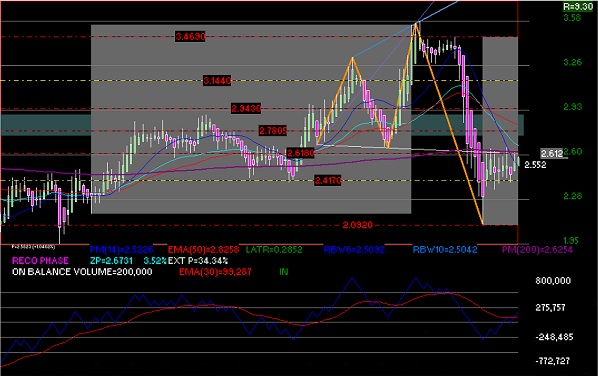Image resolution: width=598 pixels, height=376 pixels.
Task: Click the LATR=0.2852 readout
Action: [274, 250]
